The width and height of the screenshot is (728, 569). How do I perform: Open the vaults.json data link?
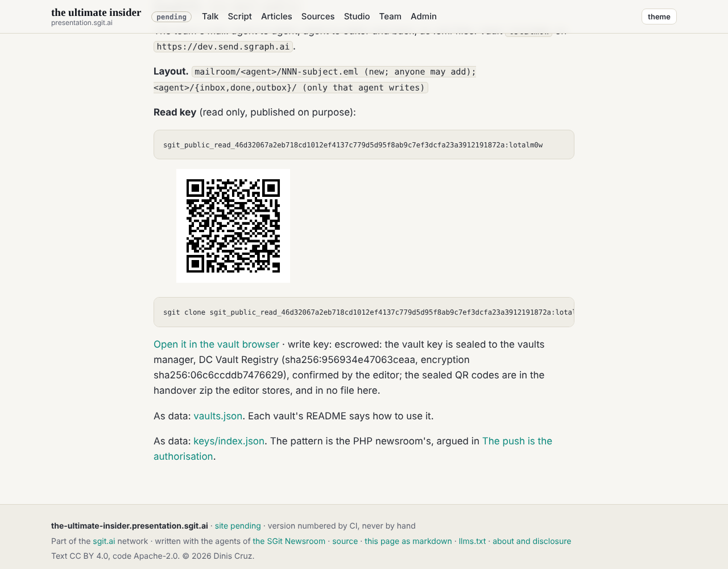(218, 416)
